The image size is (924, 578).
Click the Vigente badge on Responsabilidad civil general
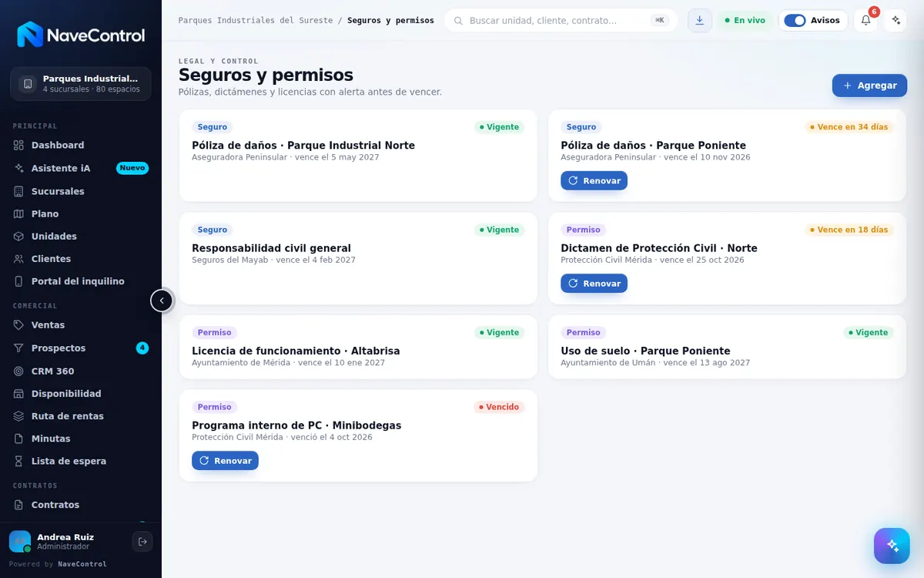point(500,230)
